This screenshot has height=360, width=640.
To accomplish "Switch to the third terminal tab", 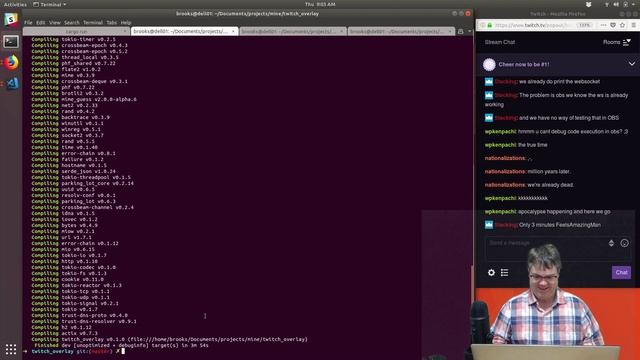I will point(293,31).
